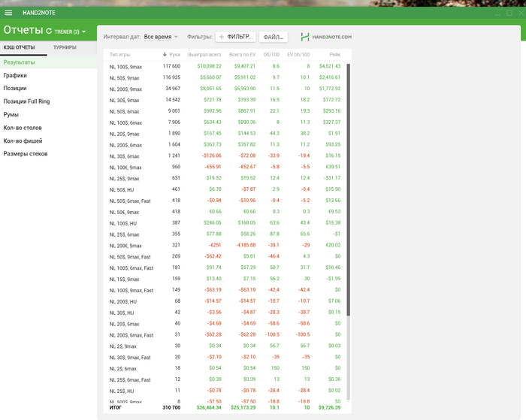Select the NL 15$, 9max row
The image size is (526, 420).
click(x=225, y=279)
